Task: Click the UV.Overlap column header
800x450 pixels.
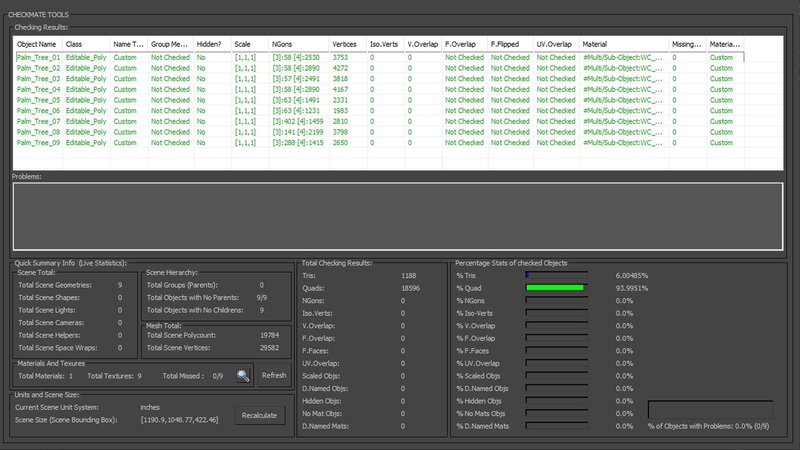Action: pos(556,45)
